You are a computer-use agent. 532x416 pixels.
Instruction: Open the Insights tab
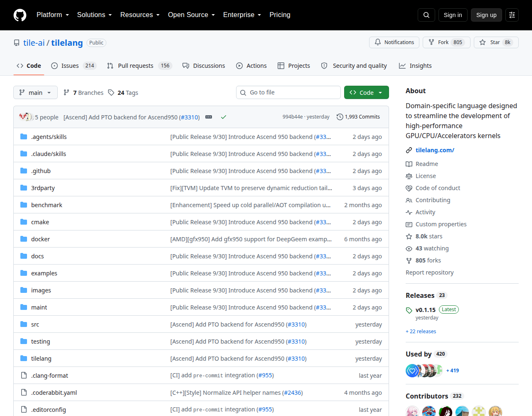click(x=415, y=66)
